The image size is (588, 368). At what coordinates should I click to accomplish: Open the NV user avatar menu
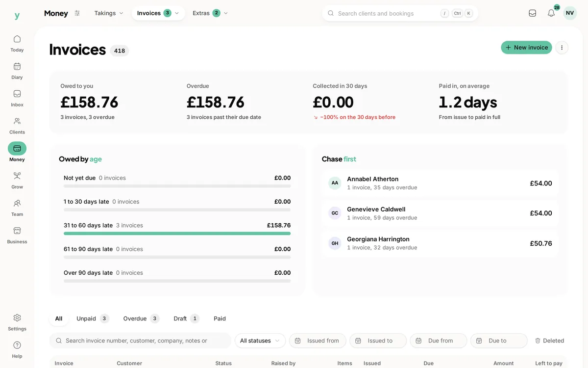coord(570,13)
